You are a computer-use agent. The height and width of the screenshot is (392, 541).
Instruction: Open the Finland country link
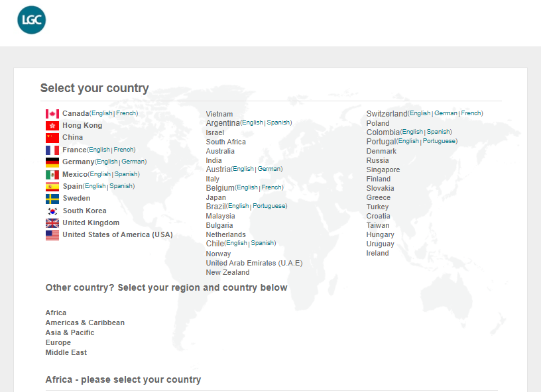click(379, 179)
